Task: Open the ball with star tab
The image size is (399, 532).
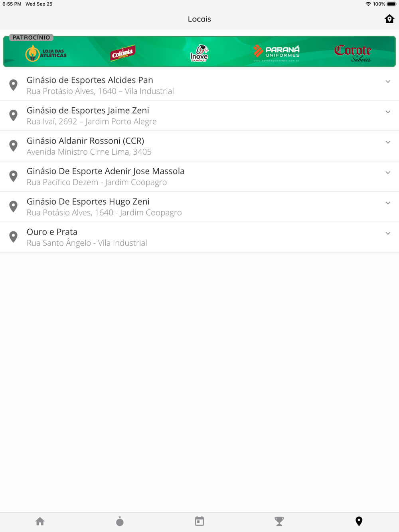Action: coord(120,521)
